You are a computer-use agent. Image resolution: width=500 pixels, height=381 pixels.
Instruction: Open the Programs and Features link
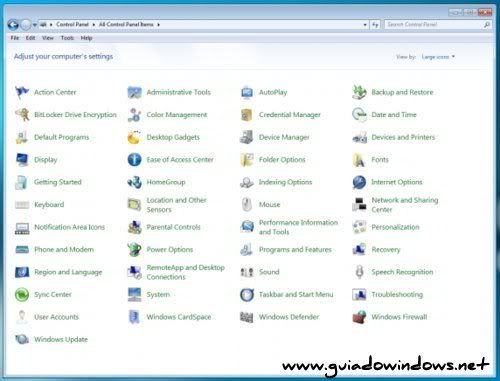coord(295,250)
